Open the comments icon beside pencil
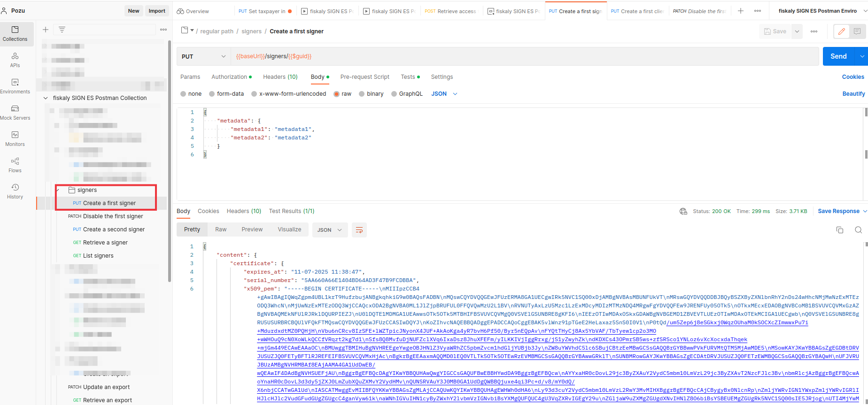 pyautogui.click(x=857, y=31)
